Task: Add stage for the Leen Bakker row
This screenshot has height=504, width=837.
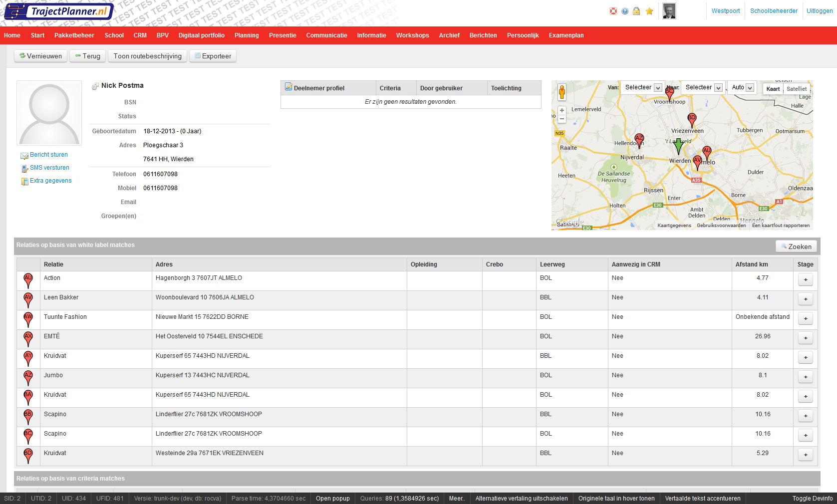Action: tap(805, 299)
